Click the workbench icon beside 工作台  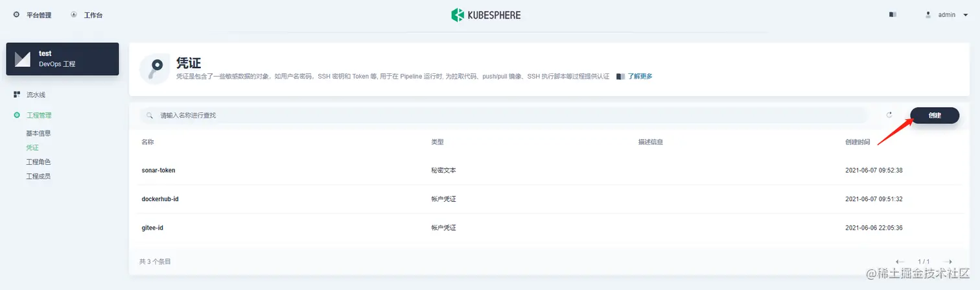[73, 14]
